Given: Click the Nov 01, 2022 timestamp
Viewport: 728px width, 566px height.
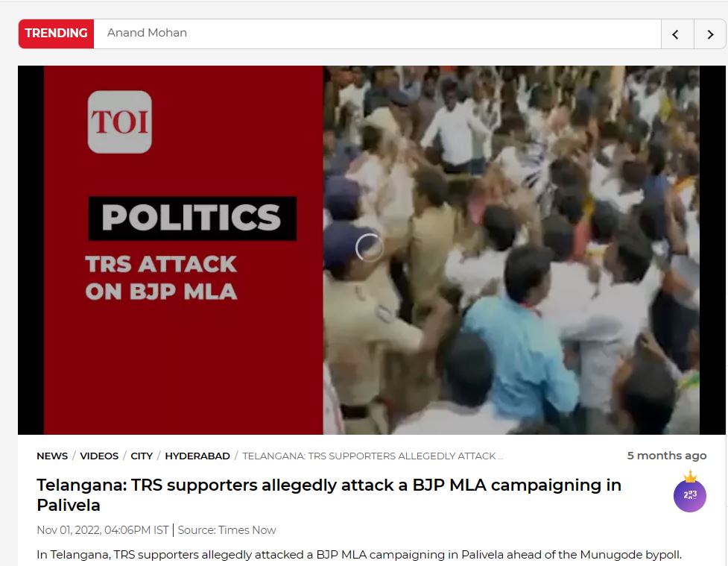Looking at the screenshot, I should tap(103, 530).
